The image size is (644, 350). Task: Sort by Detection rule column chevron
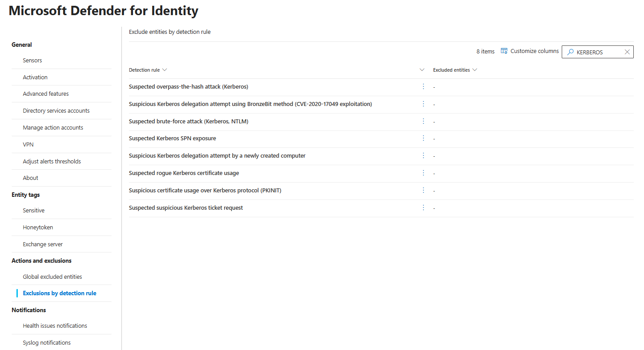coord(165,70)
